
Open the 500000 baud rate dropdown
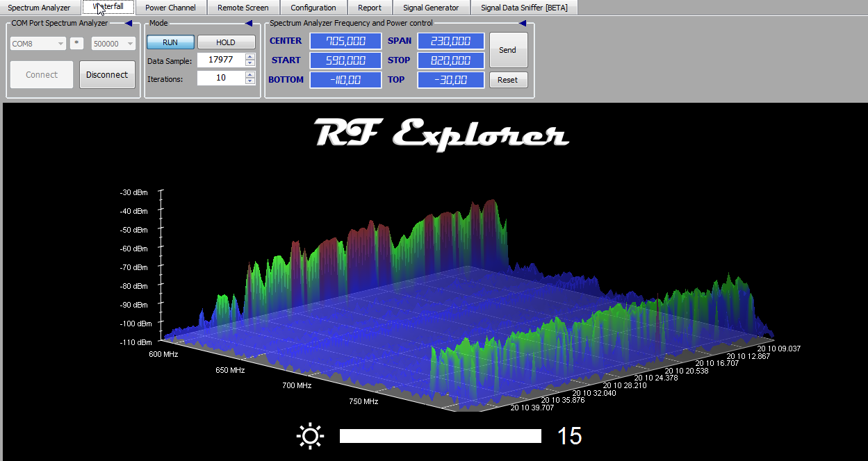pyautogui.click(x=113, y=43)
